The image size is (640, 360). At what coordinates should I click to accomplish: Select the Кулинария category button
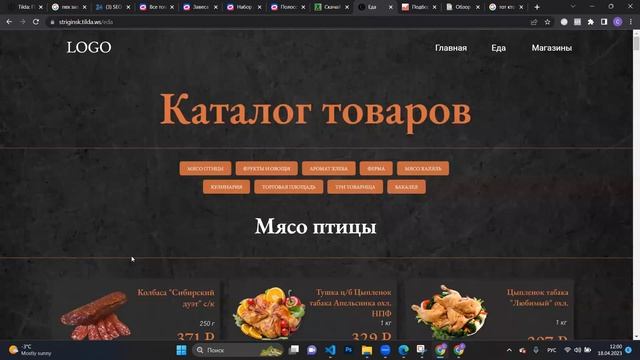[x=226, y=187]
